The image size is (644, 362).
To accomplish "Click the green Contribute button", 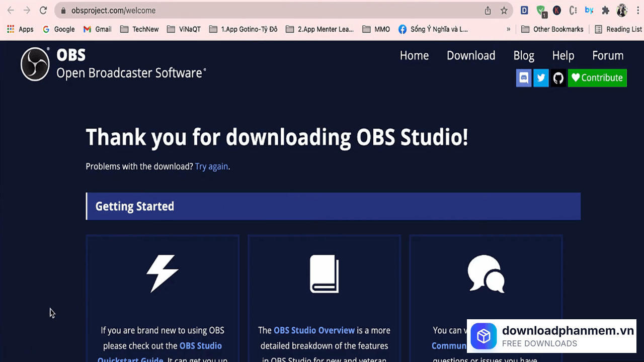I will (597, 78).
